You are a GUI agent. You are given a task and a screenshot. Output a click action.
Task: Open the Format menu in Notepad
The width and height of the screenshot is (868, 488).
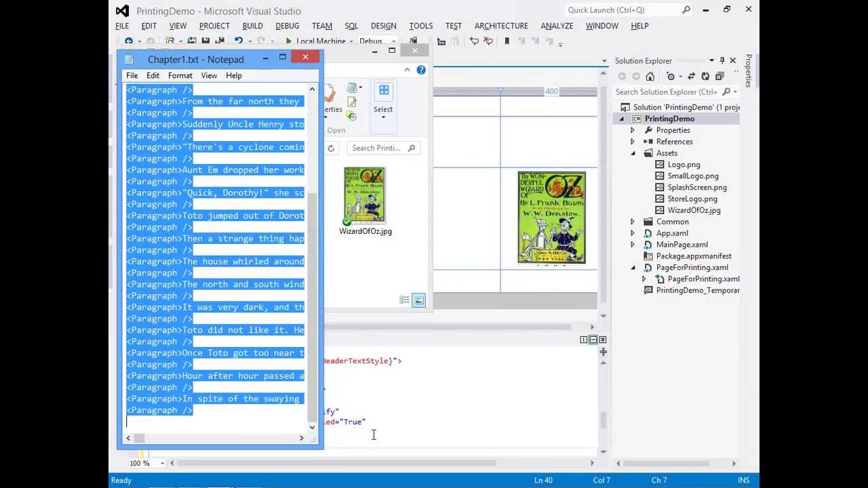tap(180, 75)
